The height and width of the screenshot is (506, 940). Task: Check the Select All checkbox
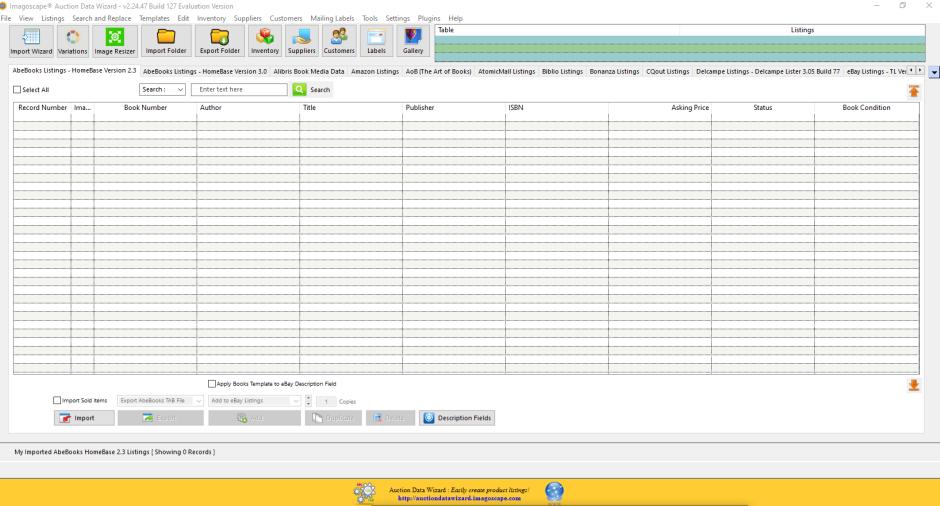(16, 90)
